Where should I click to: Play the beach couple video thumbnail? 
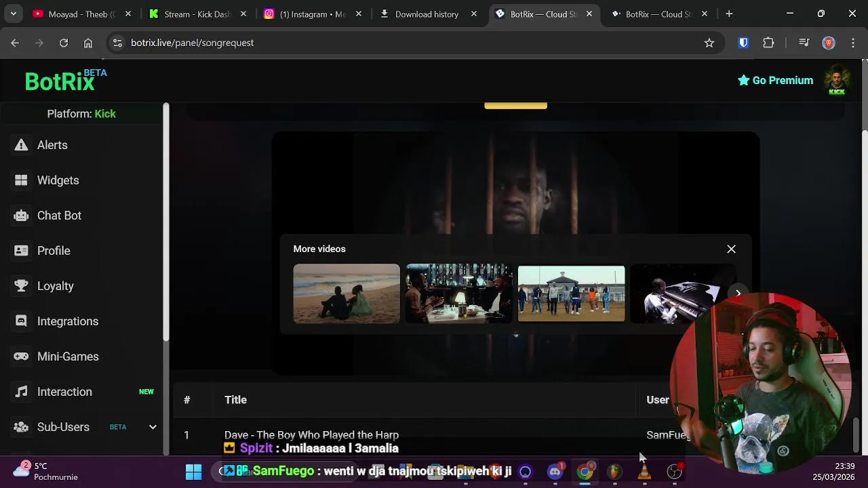coord(347,293)
